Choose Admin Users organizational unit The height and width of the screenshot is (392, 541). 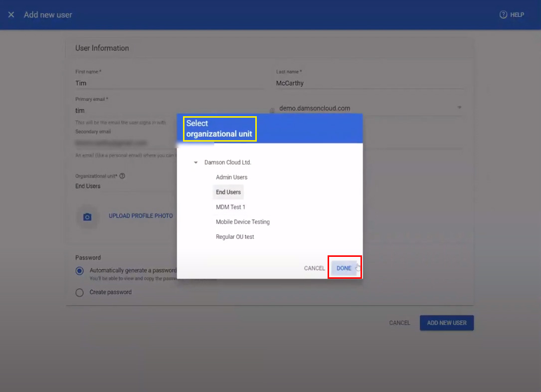click(x=231, y=178)
